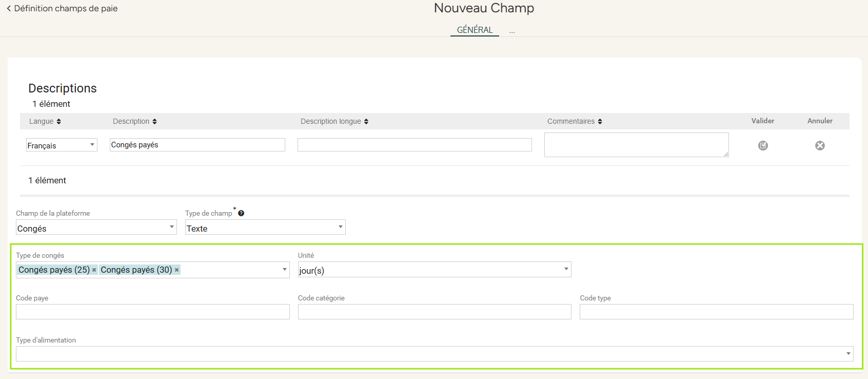Go back to Définition champs de paie
Screen dimensions: 868x379
pyautogui.click(x=62, y=9)
